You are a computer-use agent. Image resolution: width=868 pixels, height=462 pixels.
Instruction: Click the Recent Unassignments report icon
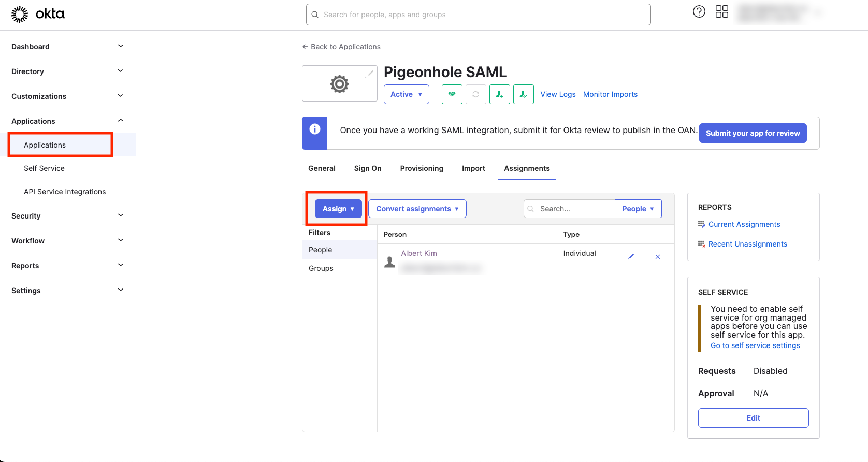pyautogui.click(x=702, y=244)
